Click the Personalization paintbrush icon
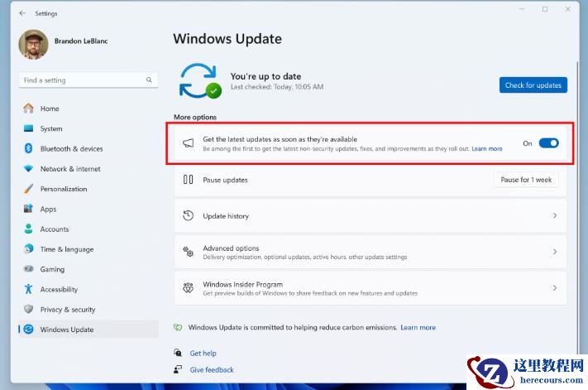This screenshot has height=390, width=588. click(x=28, y=189)
